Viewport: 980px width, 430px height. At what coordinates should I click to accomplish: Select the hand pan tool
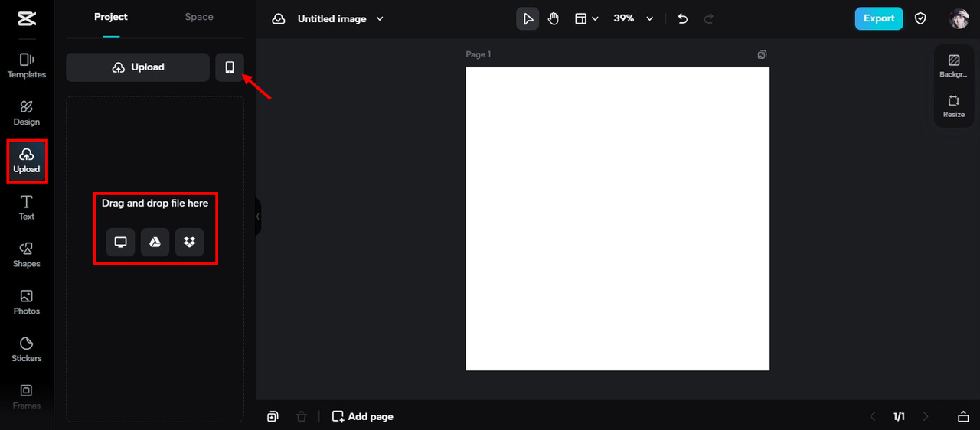point(554,18)
